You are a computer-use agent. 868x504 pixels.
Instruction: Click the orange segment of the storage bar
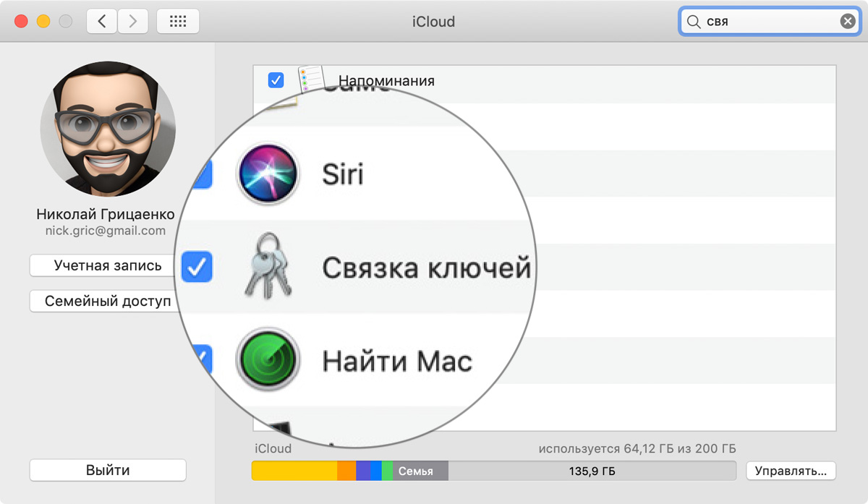(346, 471)
